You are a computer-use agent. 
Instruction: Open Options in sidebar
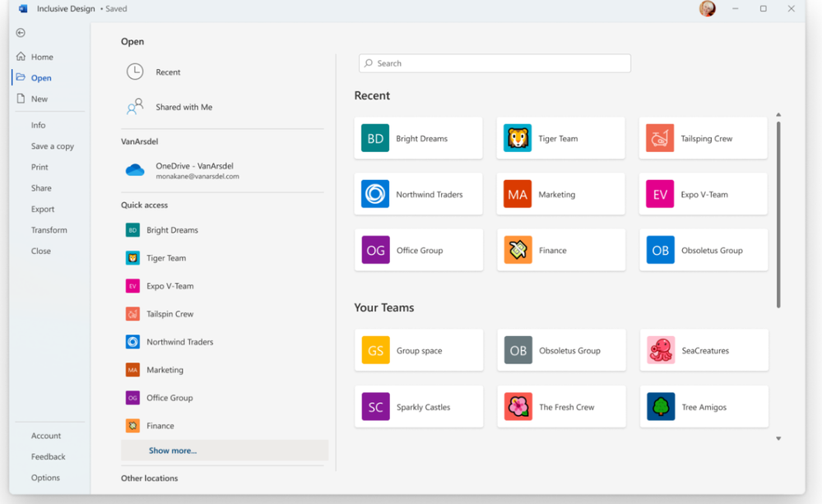coord(45,478)
